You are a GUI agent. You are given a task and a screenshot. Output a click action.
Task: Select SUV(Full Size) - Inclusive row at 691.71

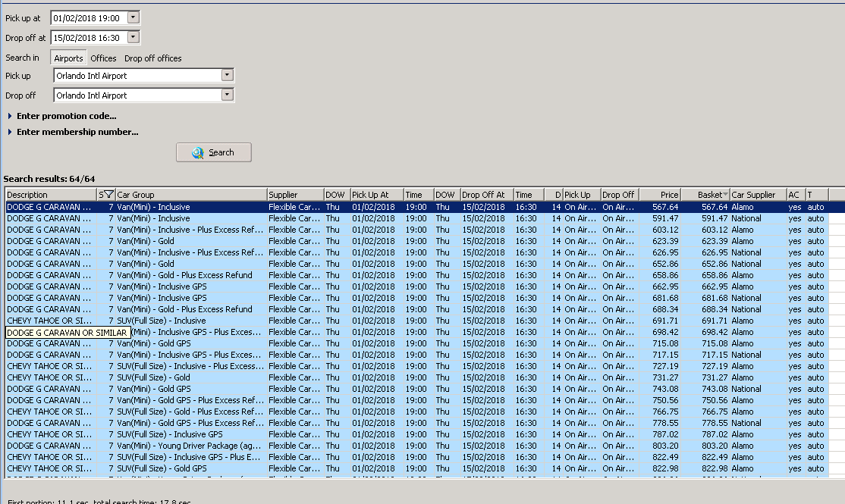[x=417, y=321]
